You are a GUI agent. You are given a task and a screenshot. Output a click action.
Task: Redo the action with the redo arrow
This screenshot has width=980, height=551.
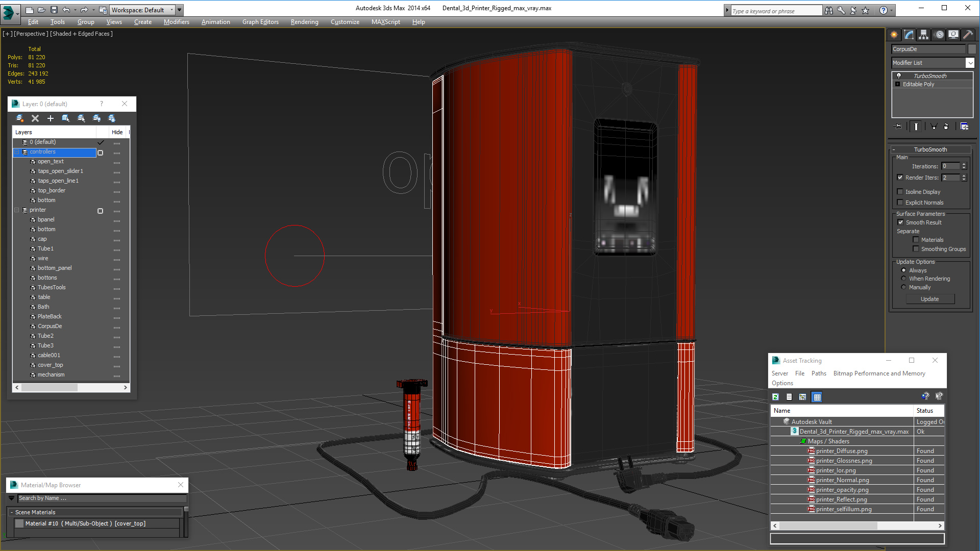coord(84,10)
